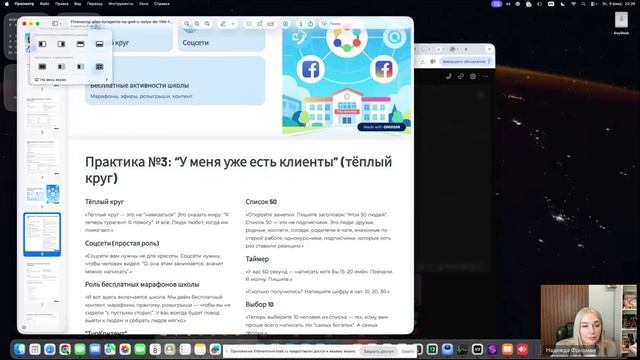Image resolution: width=640 pixels, height=360 pixels.
Task: Open the document info inspector
Action: [301, 24]
